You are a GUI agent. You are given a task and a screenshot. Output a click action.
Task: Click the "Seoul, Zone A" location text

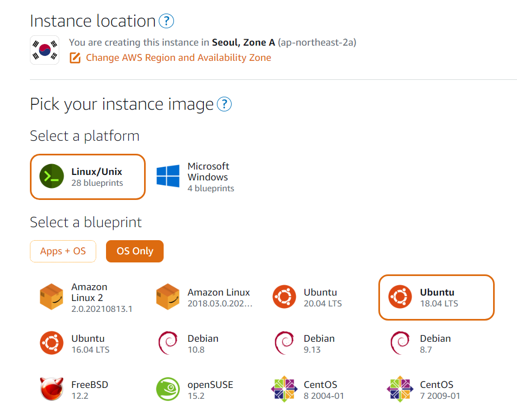(x=244, y=42)
